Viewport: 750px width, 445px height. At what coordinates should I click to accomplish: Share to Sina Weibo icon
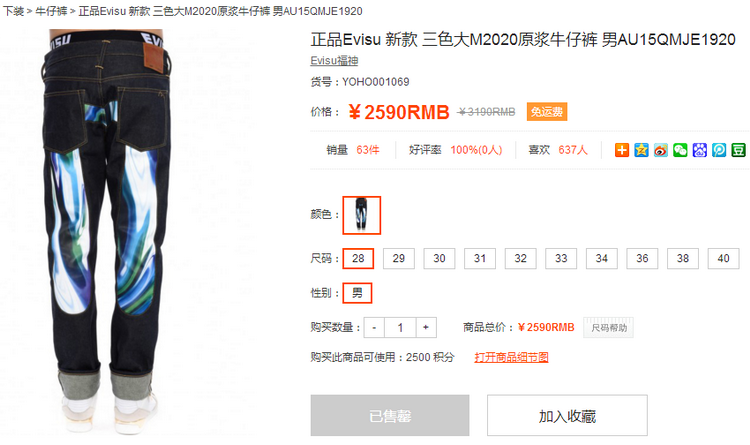coord(661,150)
